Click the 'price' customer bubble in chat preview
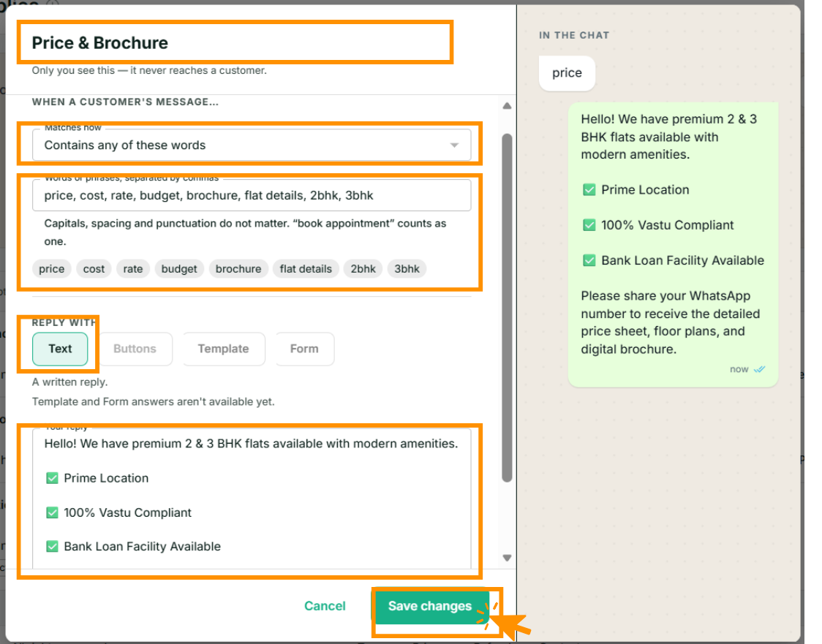 click(x=567, y=73)
